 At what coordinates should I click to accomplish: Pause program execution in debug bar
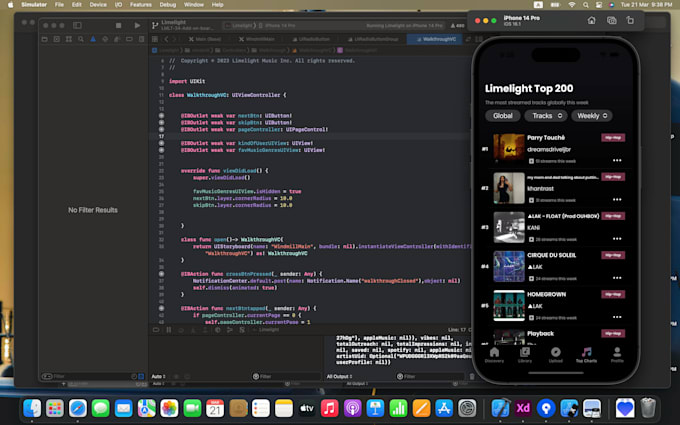coord(169,330)
